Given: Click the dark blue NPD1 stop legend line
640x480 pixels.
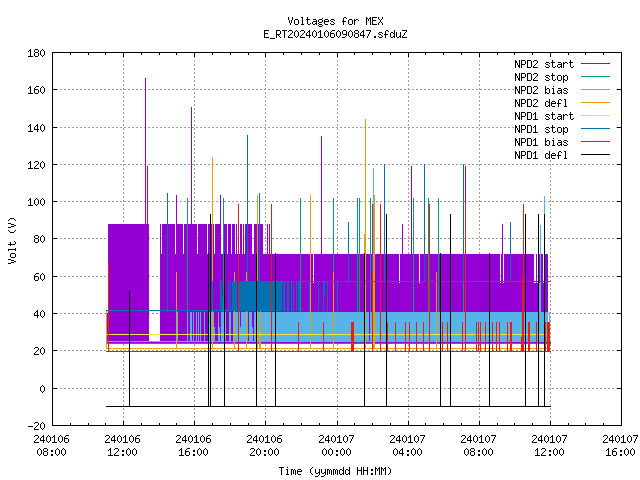Looking at the screenshot, I should pyautogui.click(x=595, y=129).
